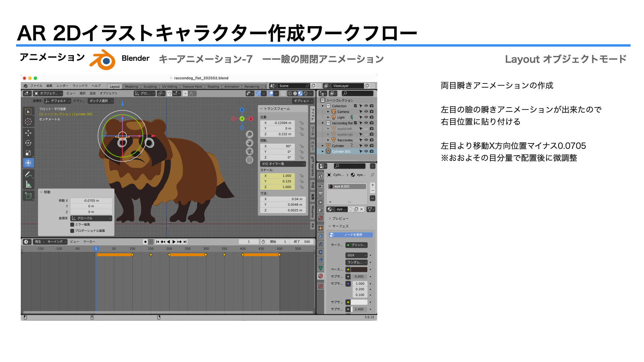Click the 移動 X field showing -0.0705 m
Image resolution: width=644 pixels, height=362 pixels.
click(91, 201)
